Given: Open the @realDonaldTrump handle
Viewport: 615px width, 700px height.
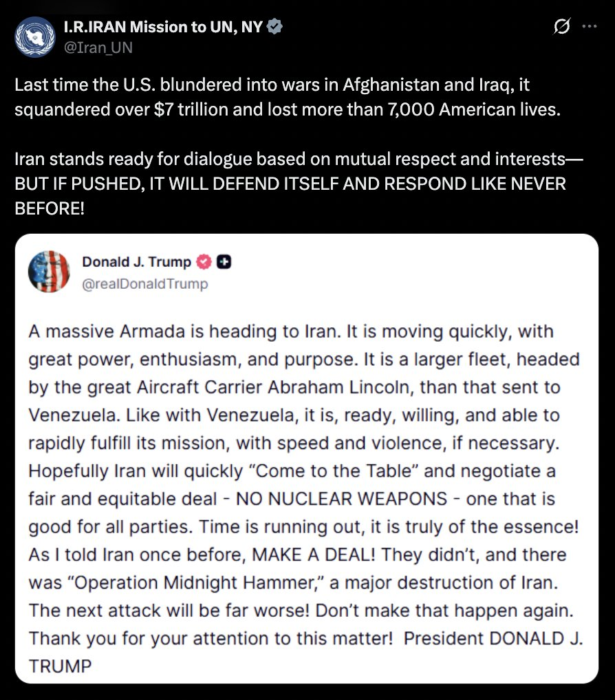Looking at the screenshot, I should [144, 283].
